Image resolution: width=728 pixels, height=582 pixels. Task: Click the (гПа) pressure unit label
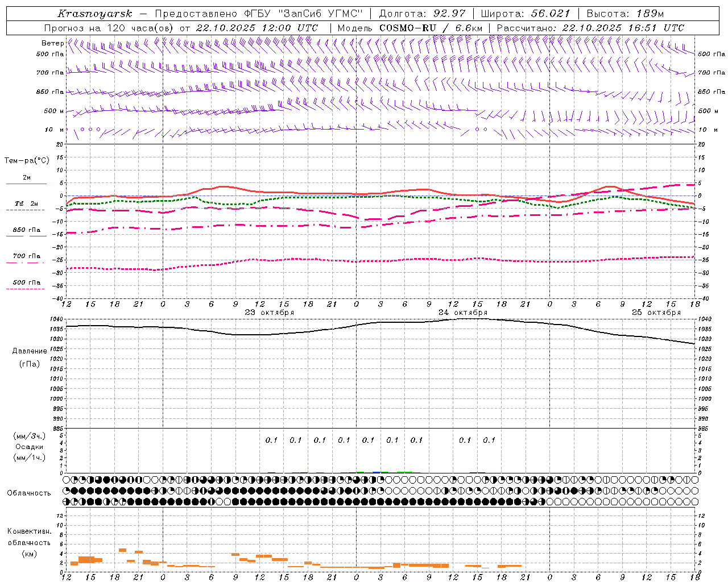click(30, 364)
